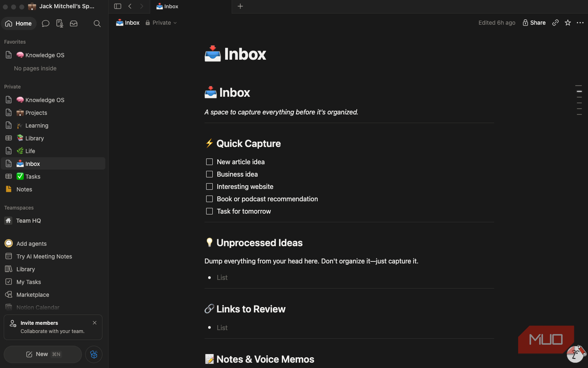
Task: Check the New article idea checkbox
Action: [x=209, y=162]
